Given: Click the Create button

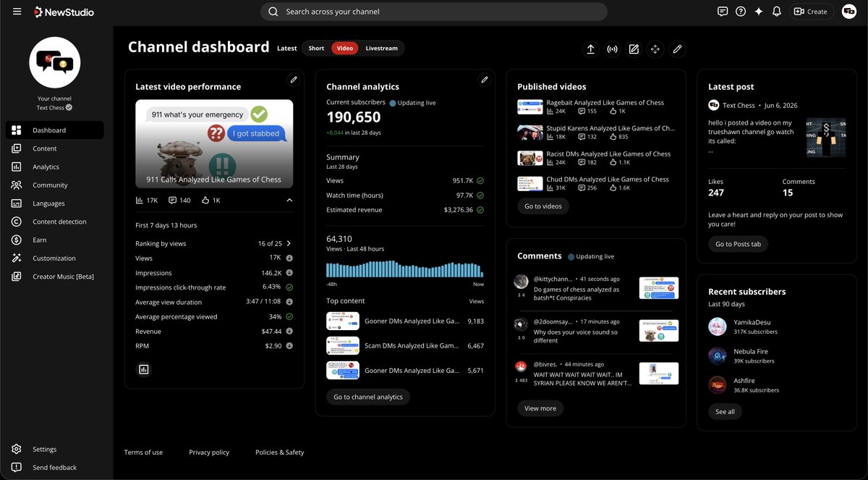Looking at the screenshot, I should tap(811, 12).
